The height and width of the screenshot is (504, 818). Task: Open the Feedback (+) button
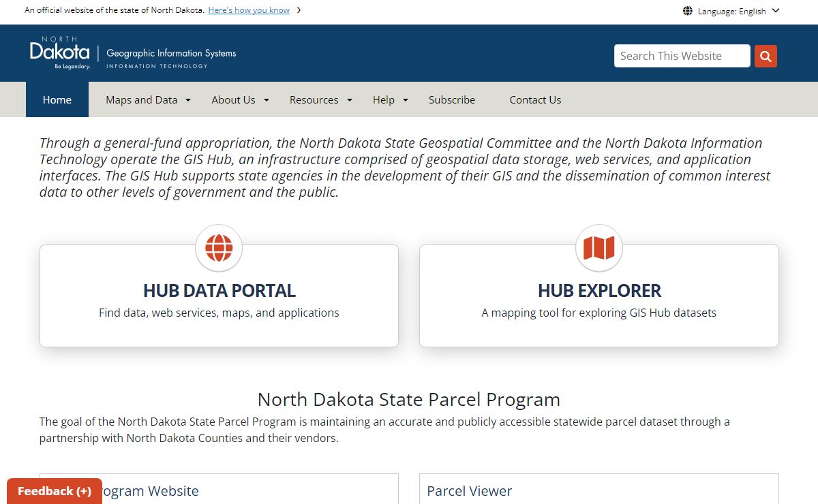click(55, 491)
